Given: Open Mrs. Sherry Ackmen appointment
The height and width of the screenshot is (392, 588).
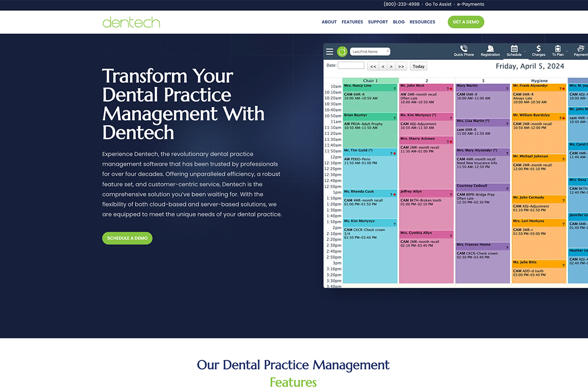Looking at the screenshot, I should 426,162.
